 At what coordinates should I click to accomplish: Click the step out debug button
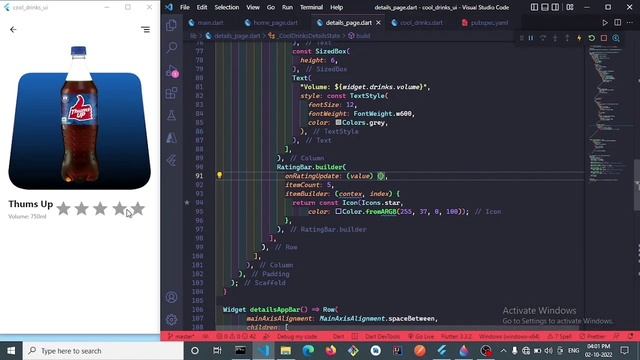[567, 38]
